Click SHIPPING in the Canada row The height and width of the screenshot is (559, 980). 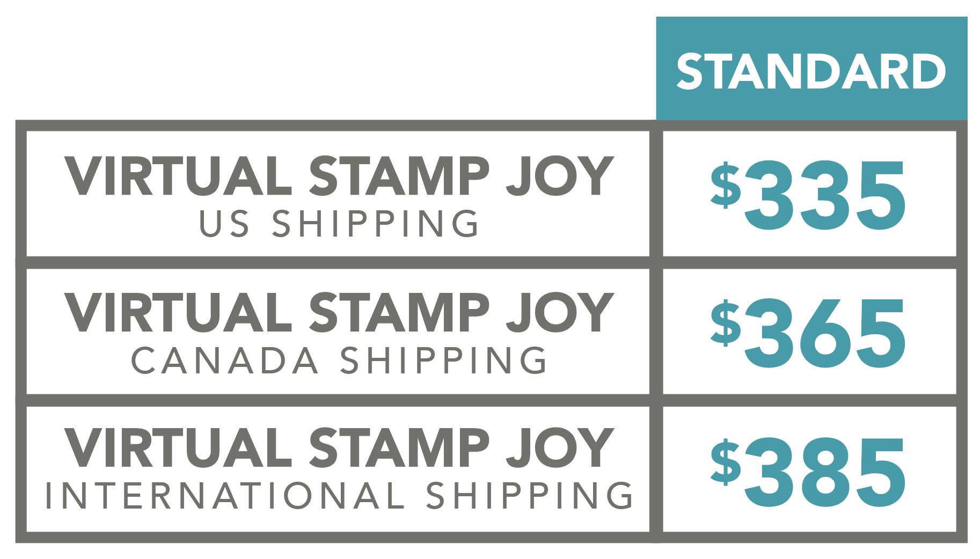[444, 360]
